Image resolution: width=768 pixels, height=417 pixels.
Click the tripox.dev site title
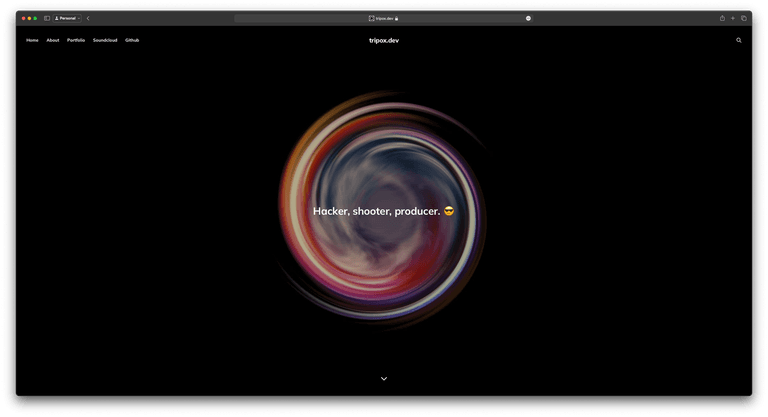tap(384, 40)
